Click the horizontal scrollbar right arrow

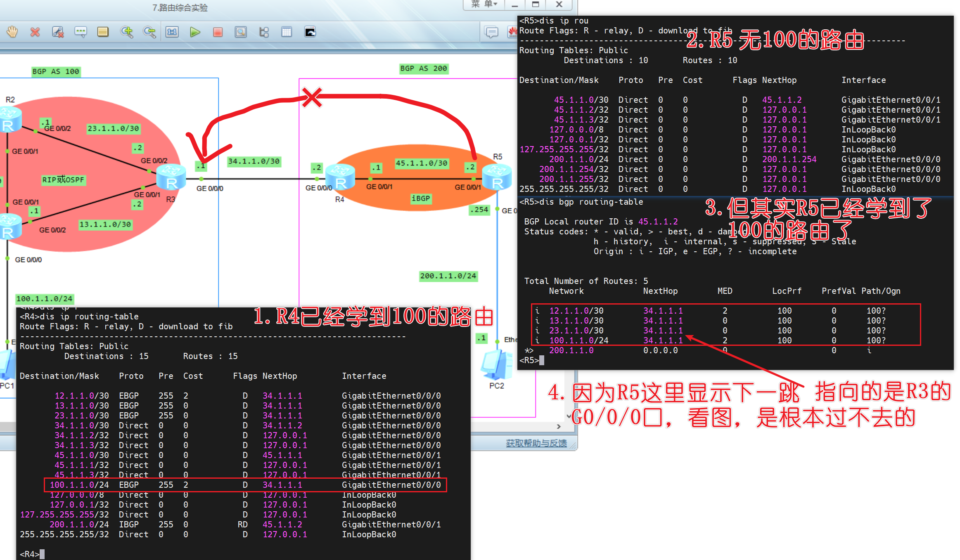pos(559,426)
